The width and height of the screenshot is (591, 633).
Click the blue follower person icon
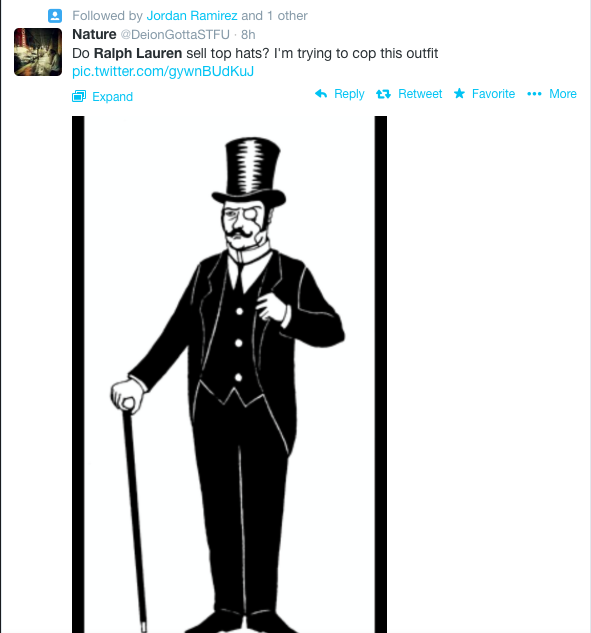(x=55, y=16)
